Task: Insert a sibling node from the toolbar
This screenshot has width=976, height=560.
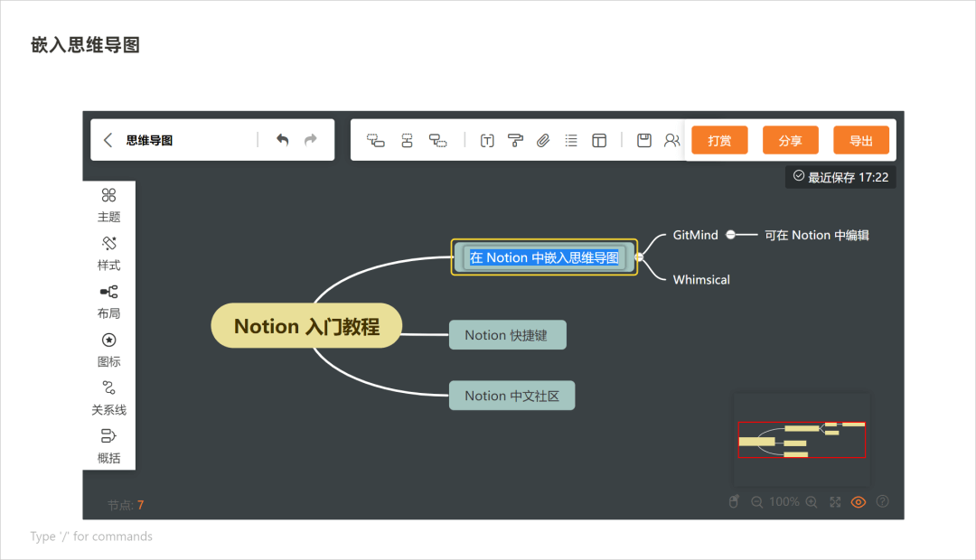Action: point(407,141)
